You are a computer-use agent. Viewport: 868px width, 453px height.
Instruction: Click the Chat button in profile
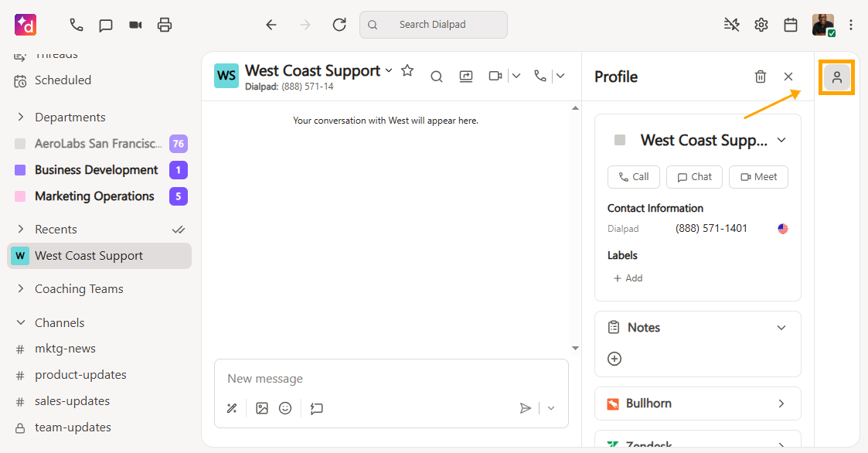[x=694, y=177]
